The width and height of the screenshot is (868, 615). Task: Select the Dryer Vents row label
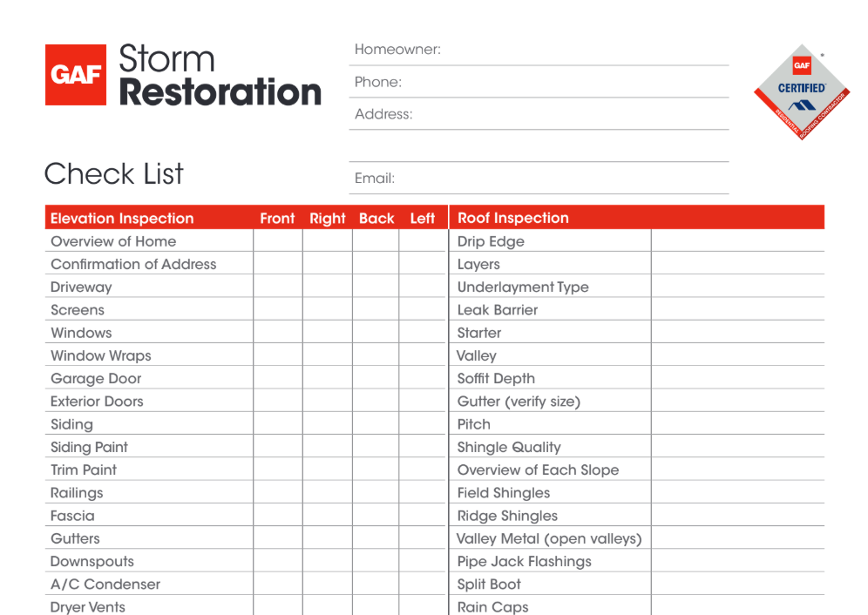pyautogui.click(x=88, y=607)
